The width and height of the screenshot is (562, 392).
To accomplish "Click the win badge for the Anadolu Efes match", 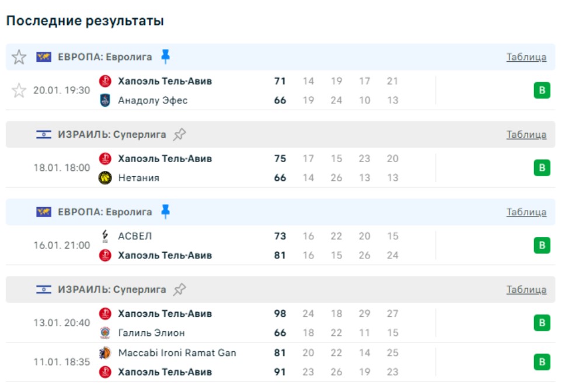I will pyautogui.click(x=542, y=90).
